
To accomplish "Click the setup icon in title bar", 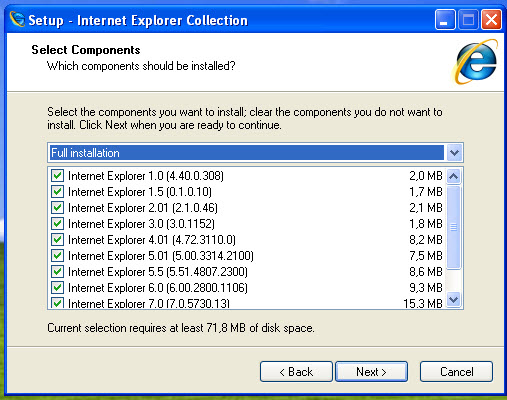I will coord(17,19).
